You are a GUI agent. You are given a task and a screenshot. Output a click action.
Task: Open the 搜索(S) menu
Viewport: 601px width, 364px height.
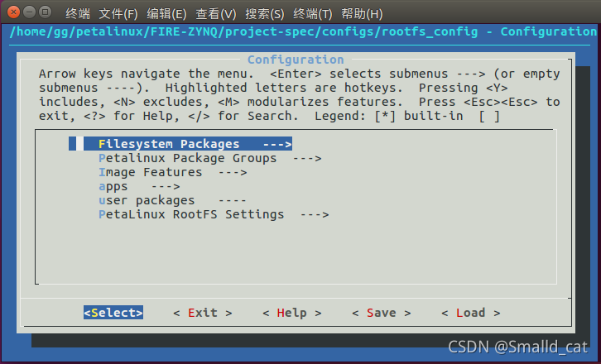[x=265, y=14]
